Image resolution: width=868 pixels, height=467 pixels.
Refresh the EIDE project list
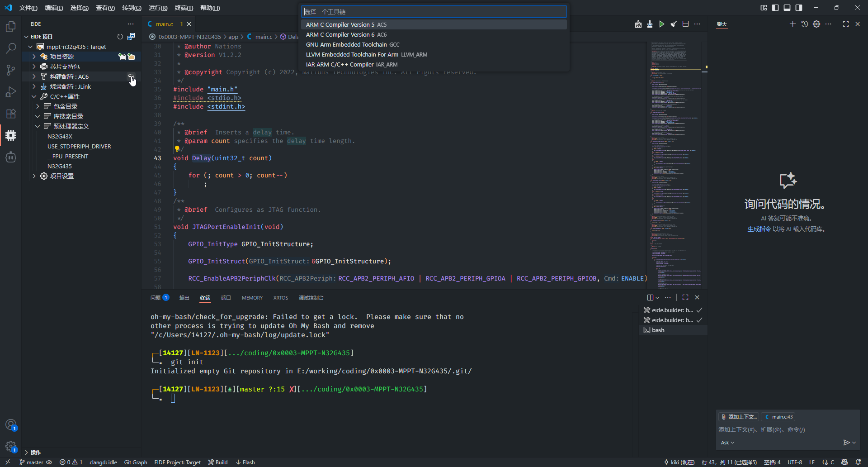120,37
